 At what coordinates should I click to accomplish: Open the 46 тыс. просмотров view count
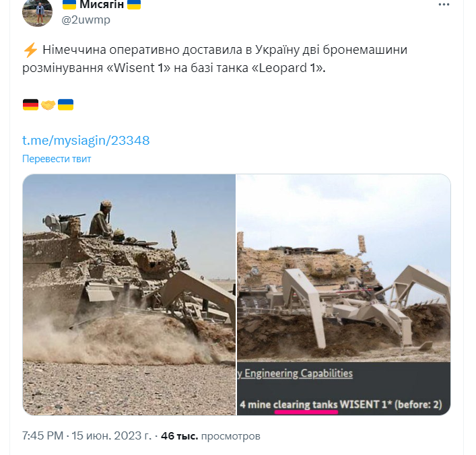pyautogui.click(x=211, y=436)
